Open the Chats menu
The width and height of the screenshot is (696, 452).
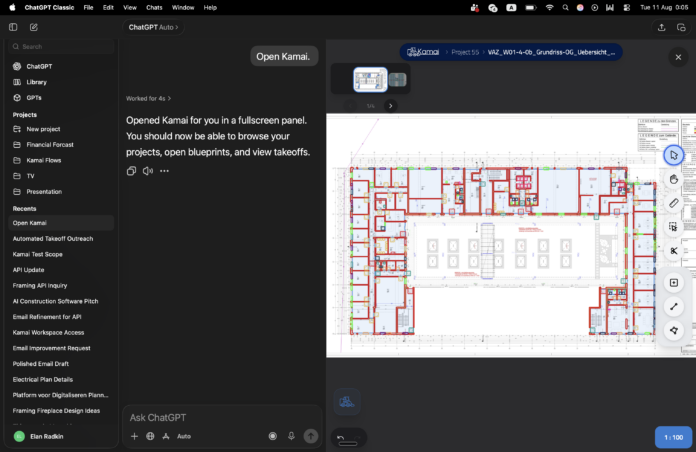(154, 8)
